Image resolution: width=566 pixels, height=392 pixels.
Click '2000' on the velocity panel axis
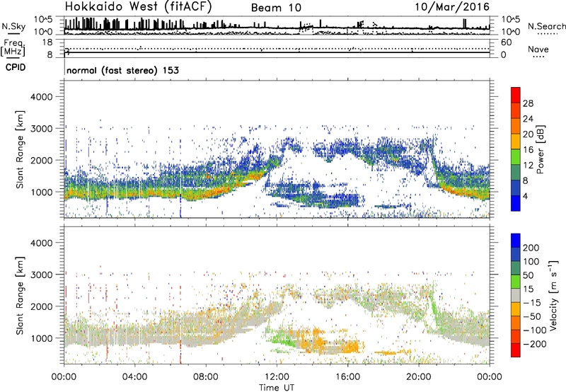point(41,306)
